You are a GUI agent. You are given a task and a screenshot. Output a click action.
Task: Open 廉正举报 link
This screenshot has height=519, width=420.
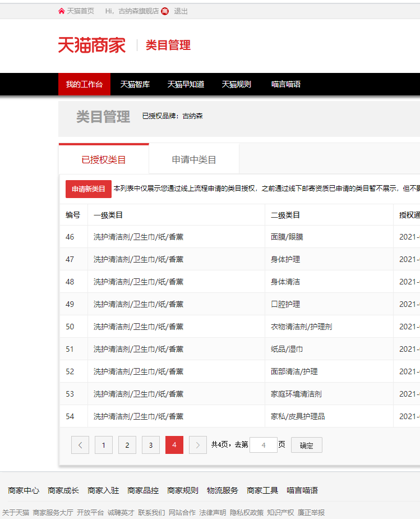point(311,512)
